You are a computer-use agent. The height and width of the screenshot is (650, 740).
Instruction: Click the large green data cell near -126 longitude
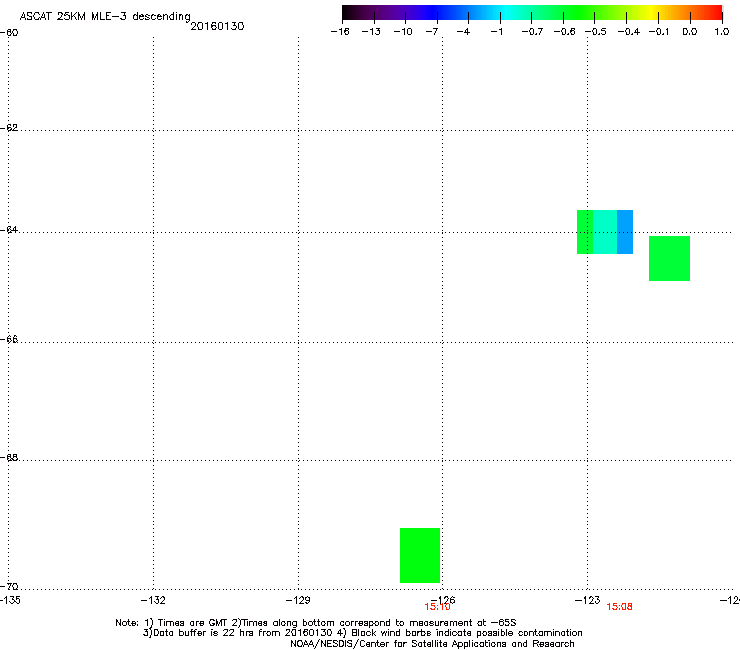pyautogui.click(x=420, y=555)
